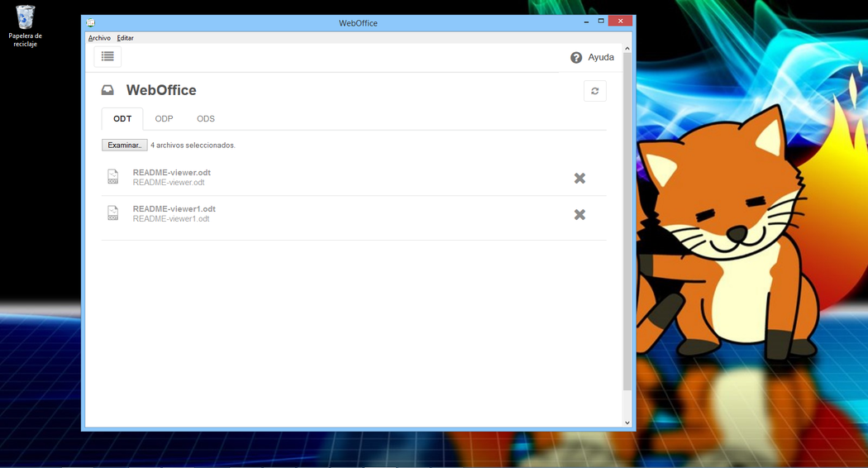The width and height of the screenshot is (868, 468).
Task: Click the ODT document icon for README-viewer.odt
Action: pyautogui.click(x=113, y=177)
